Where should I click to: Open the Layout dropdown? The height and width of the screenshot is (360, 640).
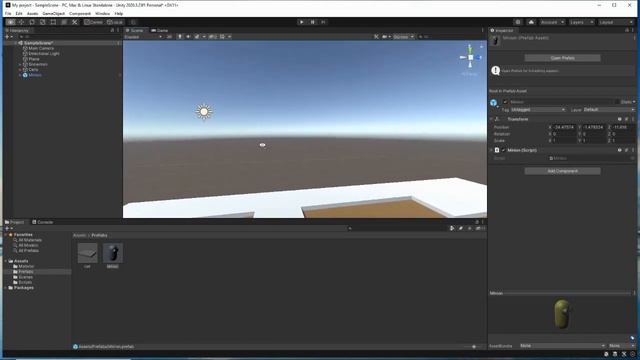point(616,22)
